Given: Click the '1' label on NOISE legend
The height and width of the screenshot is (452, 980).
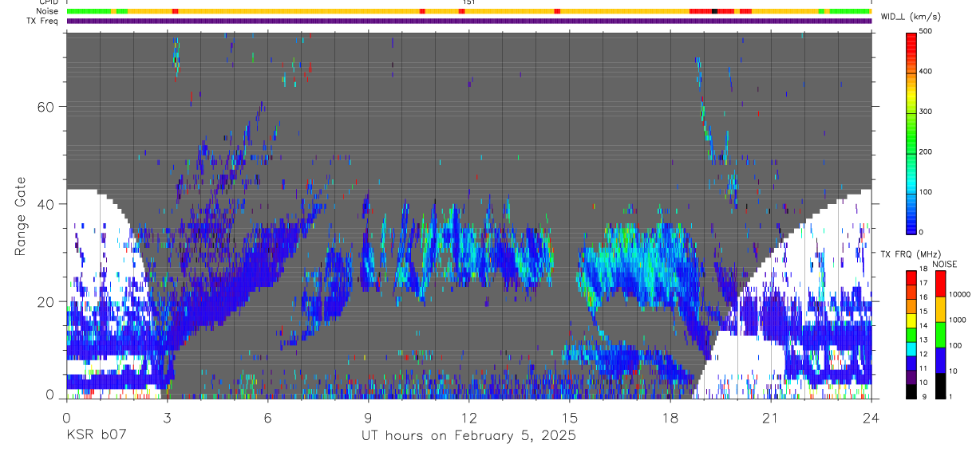Looking at the screenshot, I should (x=950, y=396).
